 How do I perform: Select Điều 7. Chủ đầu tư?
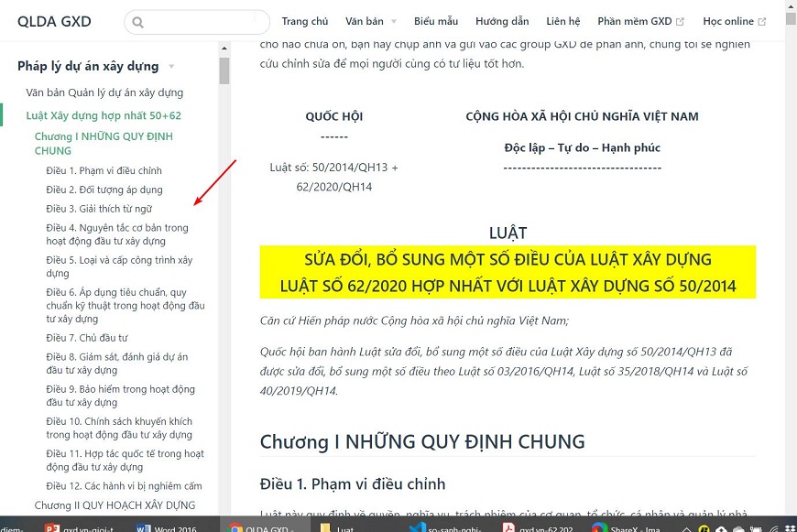pos(90,337)
